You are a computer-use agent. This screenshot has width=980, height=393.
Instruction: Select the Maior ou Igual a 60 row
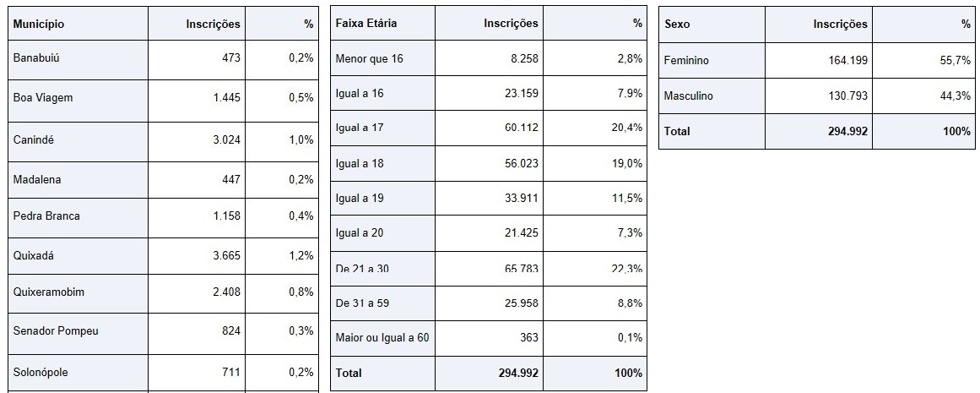(x=382, y=338)
